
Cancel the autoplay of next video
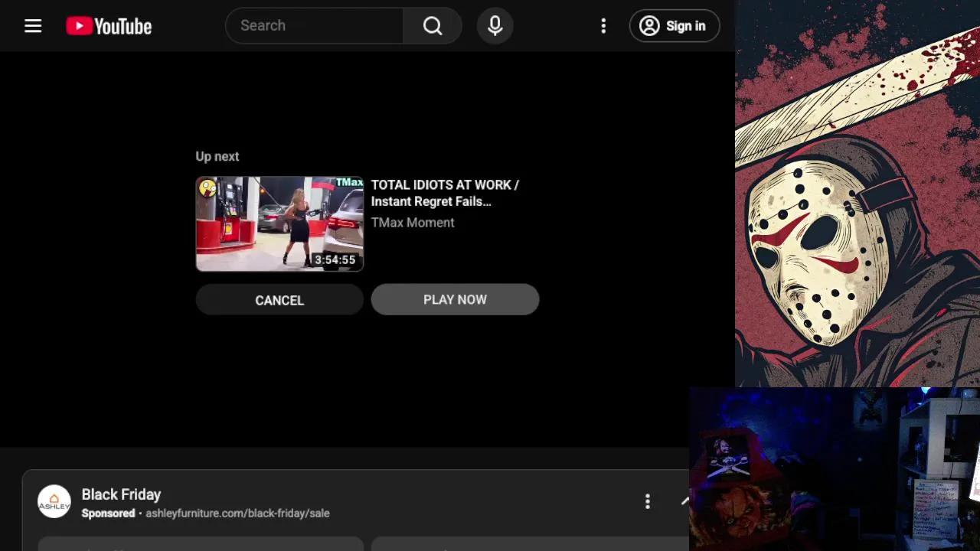[x=279, y=300]
